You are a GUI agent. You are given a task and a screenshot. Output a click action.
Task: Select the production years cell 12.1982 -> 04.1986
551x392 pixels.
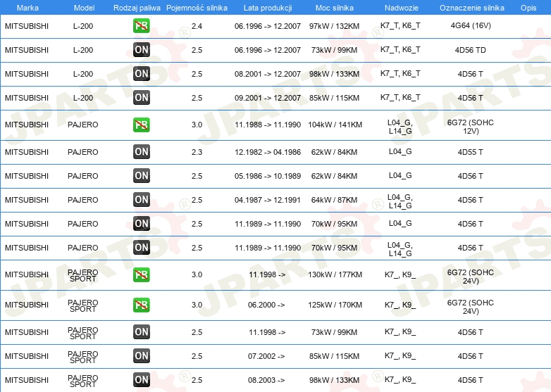tap(268, 152)
